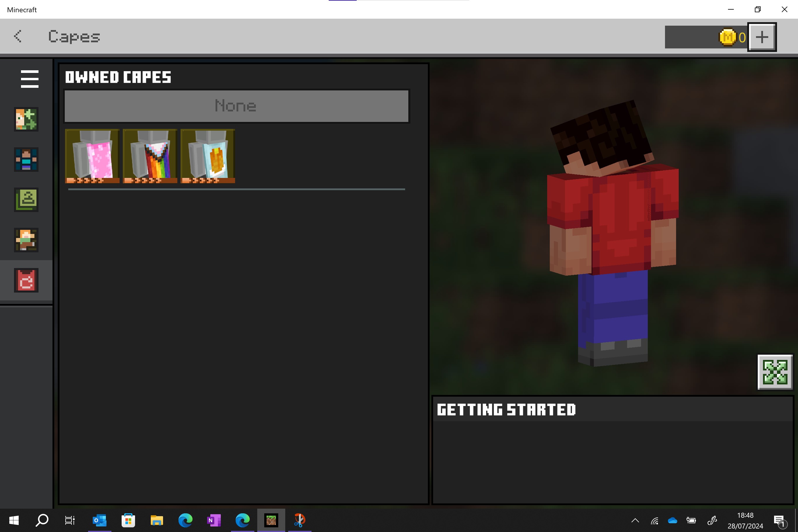Image resolution: width=798 pixels, height=532 pixels.
Task: Show hidden system tray icons chevron
Action: (635, 520)
